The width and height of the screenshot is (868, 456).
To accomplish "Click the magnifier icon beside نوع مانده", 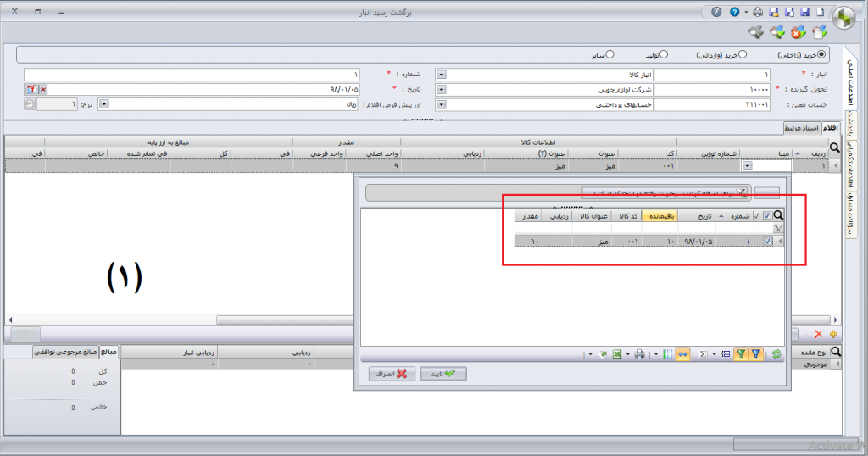I will point(835,352).
